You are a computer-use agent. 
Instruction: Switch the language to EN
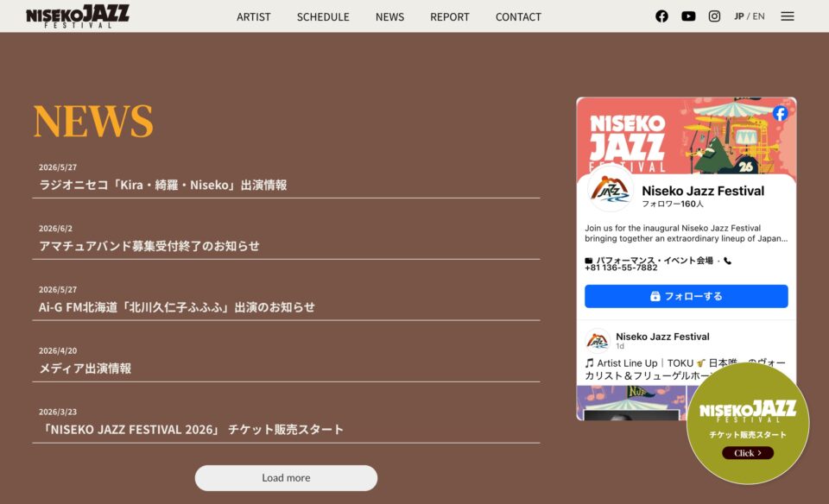[x=759, y=16]
